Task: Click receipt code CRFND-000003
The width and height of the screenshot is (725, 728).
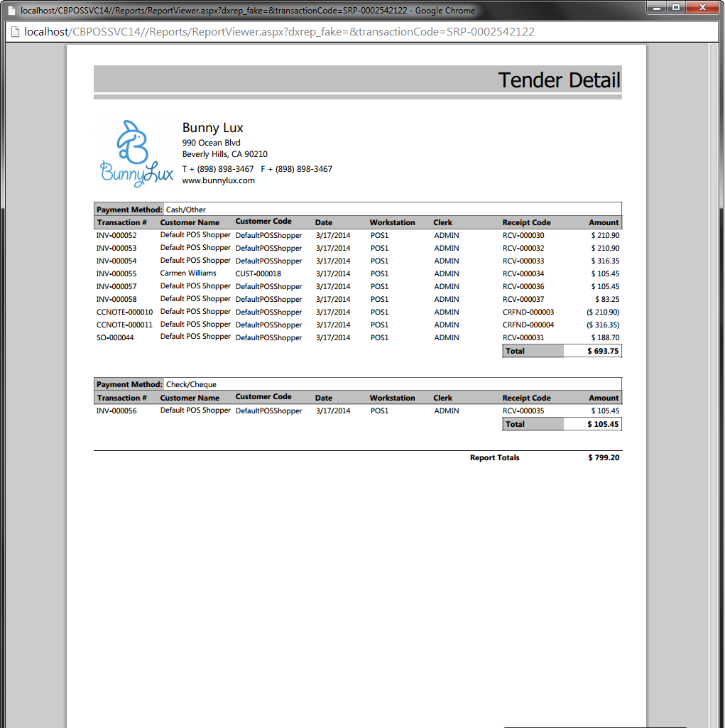Action: (x=528, y=312)
